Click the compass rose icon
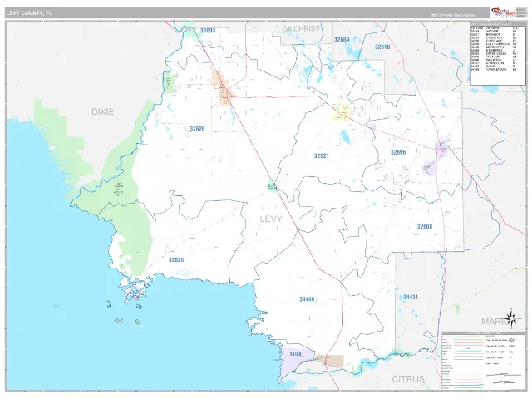532x399 pixels. tap(511, 318)
